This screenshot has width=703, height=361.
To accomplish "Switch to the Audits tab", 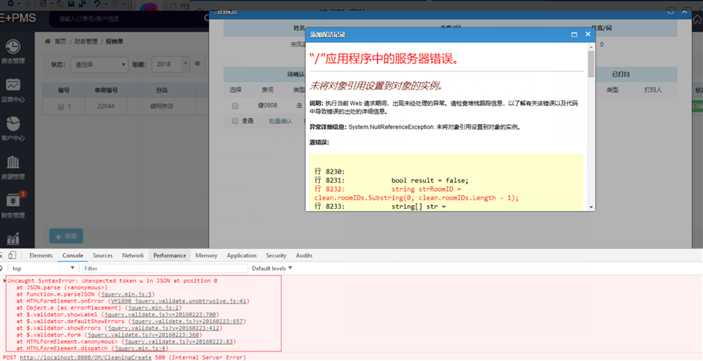I will [304, 255].
